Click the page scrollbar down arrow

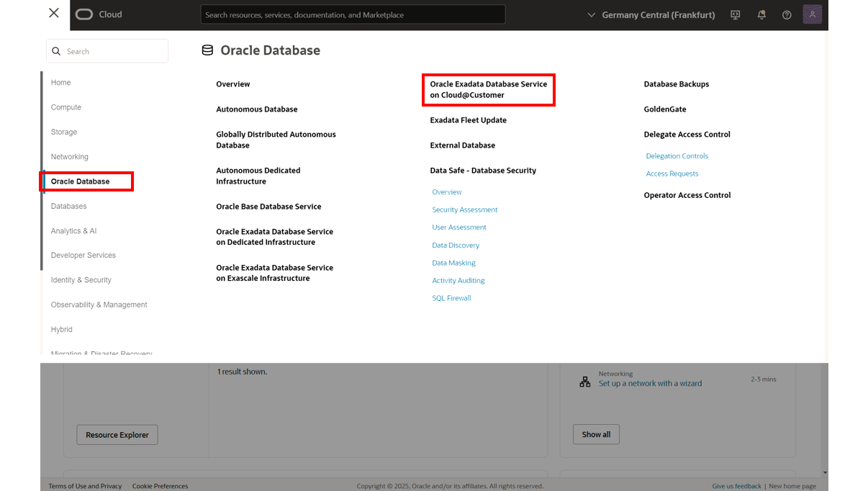(x=825, y=472)
